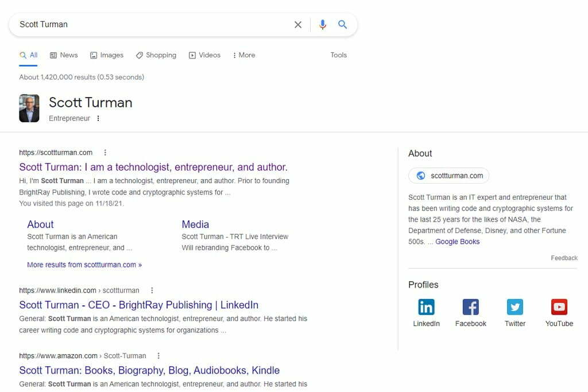Open the Amazon Books, Biography, Blog result
The width and height of the screenshot is (588, 392).
(x=149, y=370)
